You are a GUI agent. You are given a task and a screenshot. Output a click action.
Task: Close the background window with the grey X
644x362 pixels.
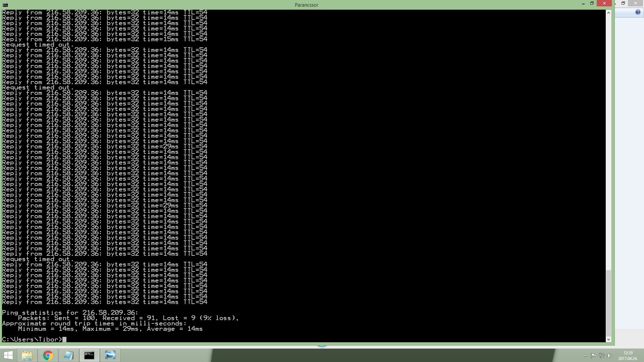tap(635, 3)
